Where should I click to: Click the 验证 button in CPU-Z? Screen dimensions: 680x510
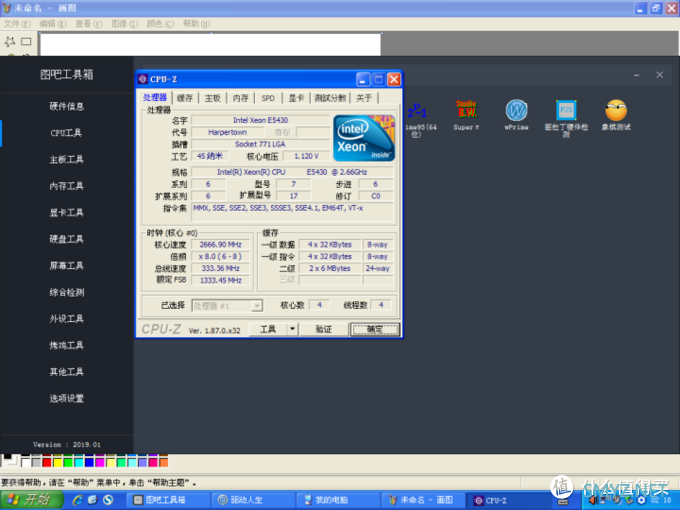324,329
